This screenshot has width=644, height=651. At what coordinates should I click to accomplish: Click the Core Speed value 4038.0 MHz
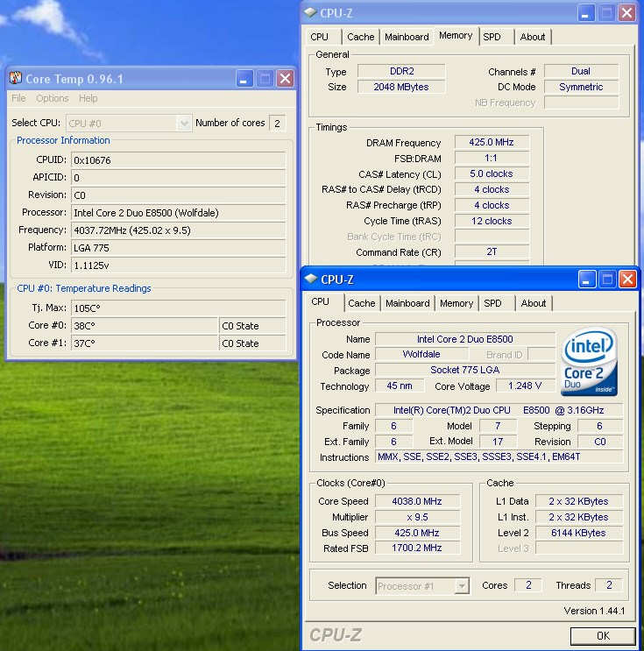[x=417, y=501]
